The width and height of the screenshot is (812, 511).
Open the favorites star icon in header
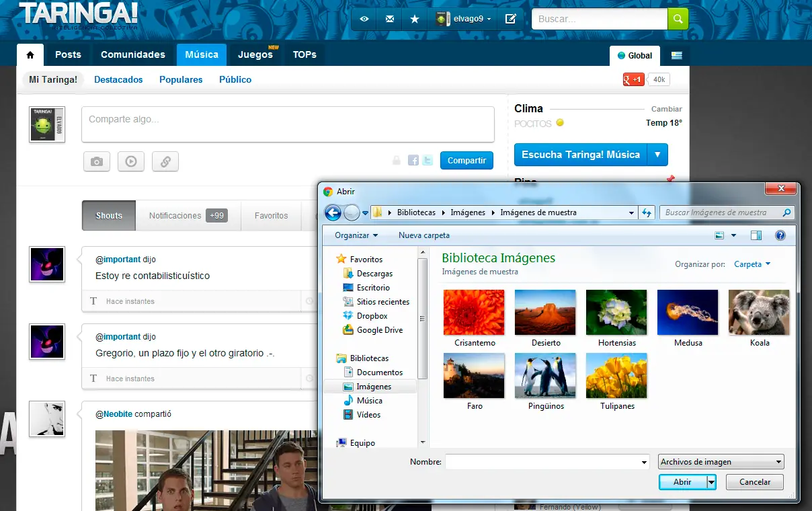click(x=415, y=19)
